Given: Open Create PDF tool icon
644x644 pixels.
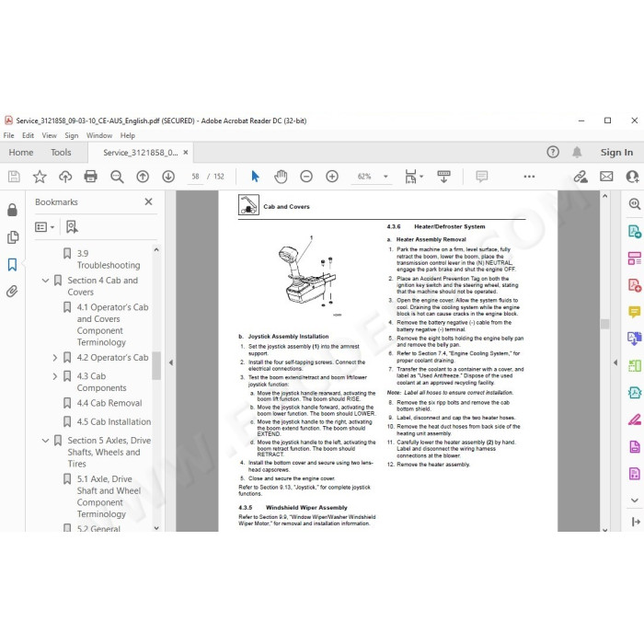Looking at the screenshot, I should click(635, 285).
